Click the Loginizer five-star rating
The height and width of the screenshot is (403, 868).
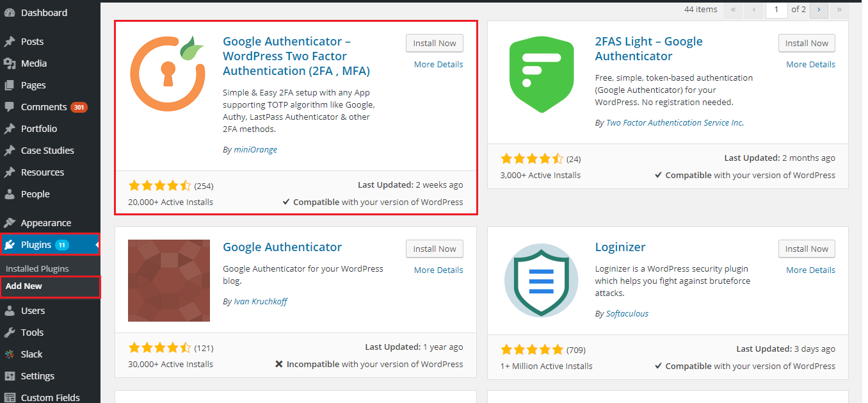(532, 350)
